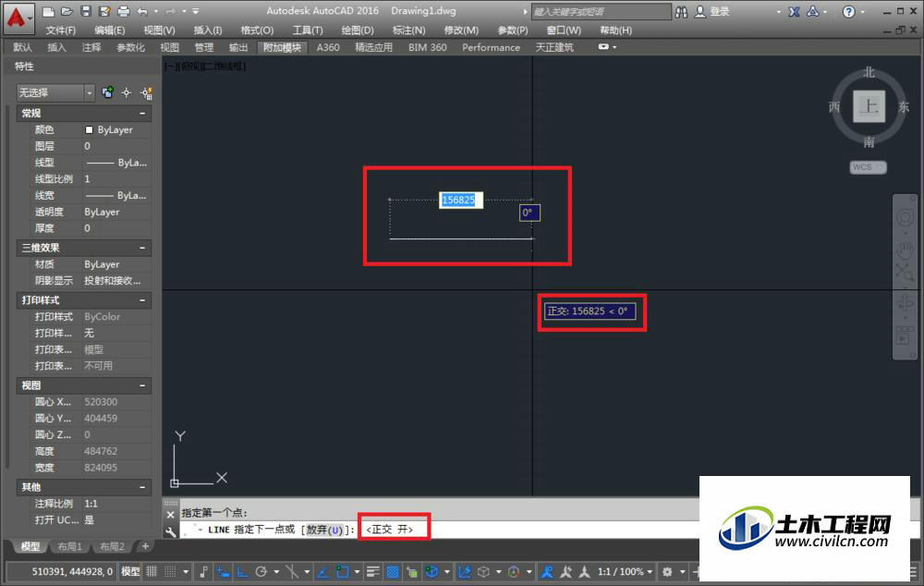Screen dimensions: 924x586
Task: Click the Select Objects crosshair icon
Action: tap(126, 92)
